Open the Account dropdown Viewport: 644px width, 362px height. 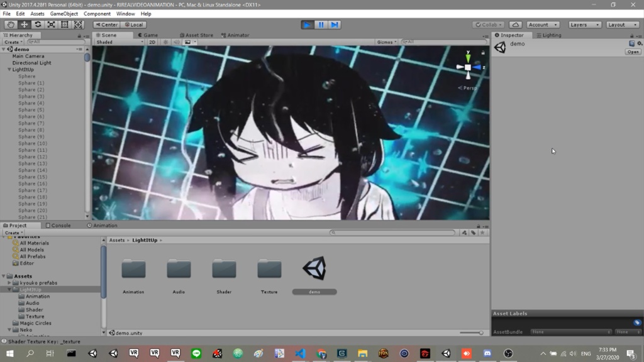(x=543, y=25)
